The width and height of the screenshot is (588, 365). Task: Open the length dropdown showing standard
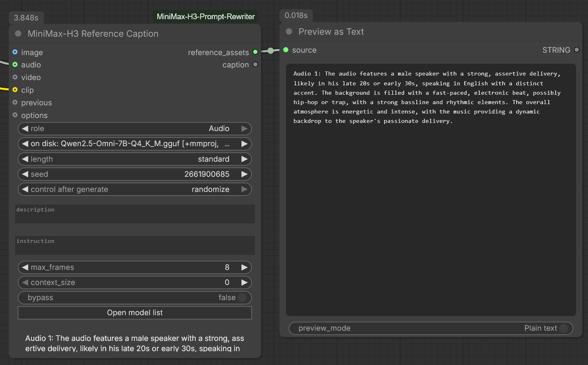coord(135,159)
